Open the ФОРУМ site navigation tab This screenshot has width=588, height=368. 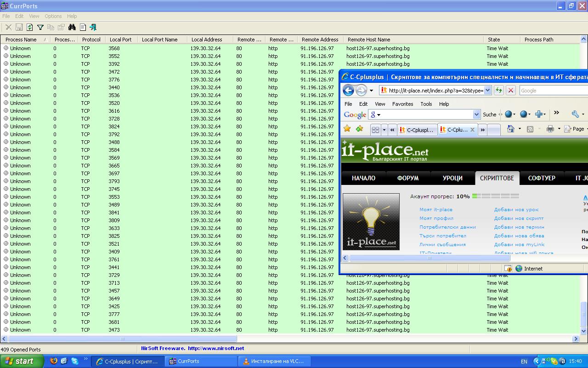click(408, 178)
